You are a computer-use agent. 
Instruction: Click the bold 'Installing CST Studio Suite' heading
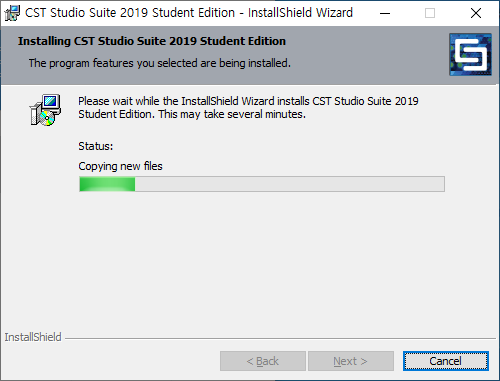(152, 41)
